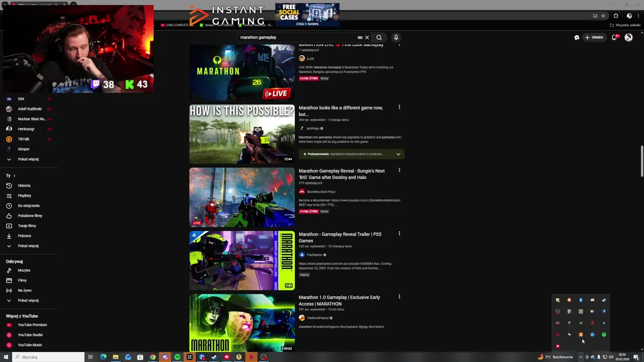
Task: Open Steam from the taskbar
Action: 214,357
